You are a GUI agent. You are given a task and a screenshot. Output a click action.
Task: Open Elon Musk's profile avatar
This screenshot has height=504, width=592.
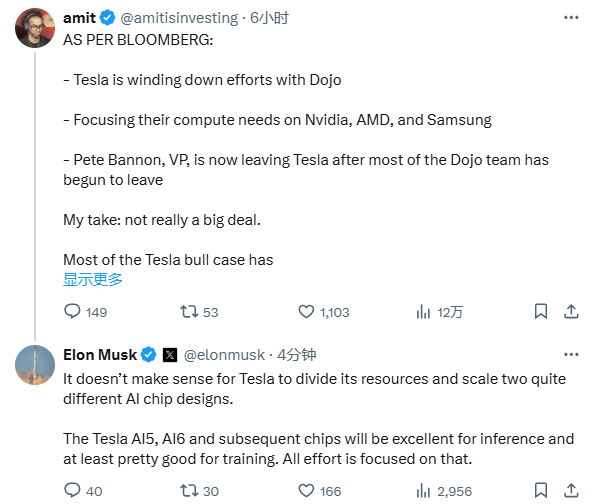pos(35,365)
